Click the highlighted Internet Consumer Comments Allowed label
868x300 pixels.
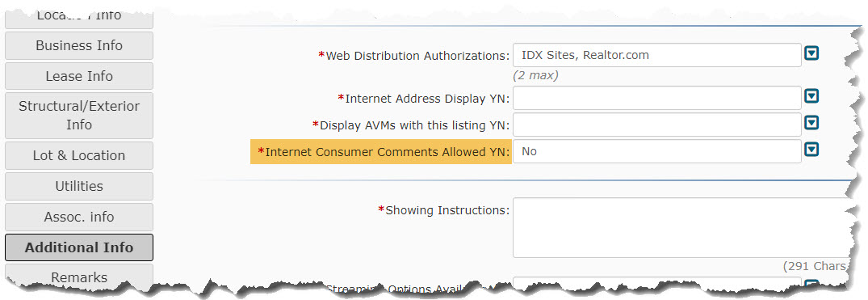[x=381, y=152]
